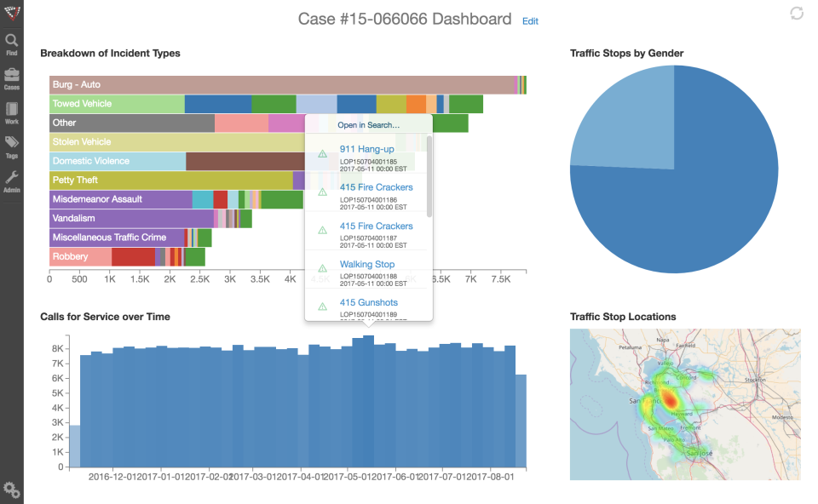Select the Burg - Auto bar segment
818x504 pixels.
282,84
